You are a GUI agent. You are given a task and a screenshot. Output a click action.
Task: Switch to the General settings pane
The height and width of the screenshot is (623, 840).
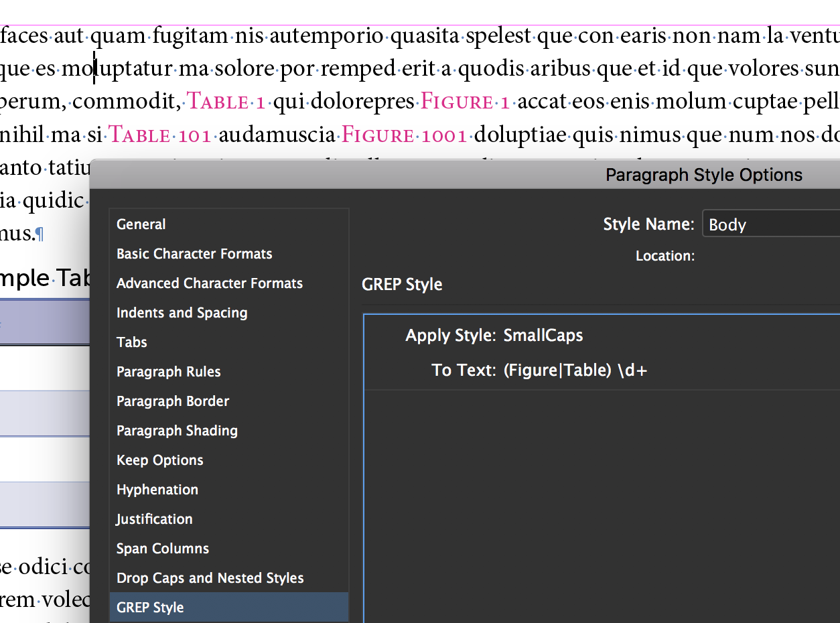[x=141, y=224]
